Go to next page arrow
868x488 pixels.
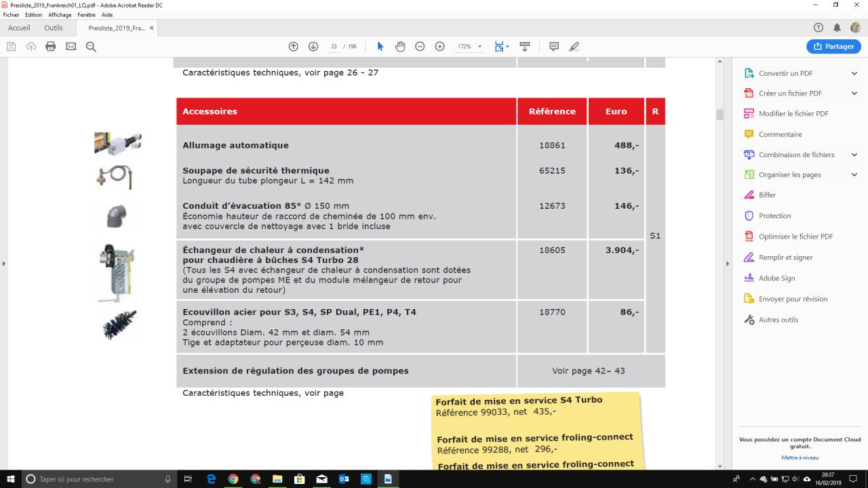point(313,47)
